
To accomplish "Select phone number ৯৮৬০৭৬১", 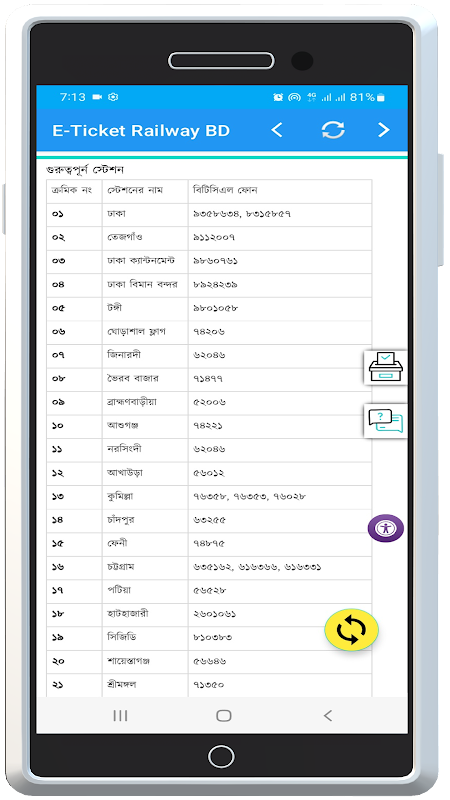I will pyautogui.click(x=215, y=261).
